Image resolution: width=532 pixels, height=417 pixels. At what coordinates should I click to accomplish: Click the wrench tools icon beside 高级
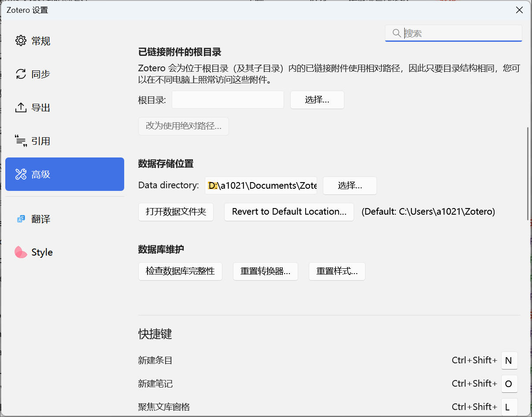(x=21, y=174)
